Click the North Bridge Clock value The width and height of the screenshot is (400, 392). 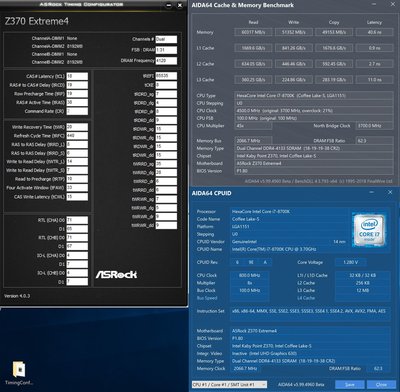(374, 126)
